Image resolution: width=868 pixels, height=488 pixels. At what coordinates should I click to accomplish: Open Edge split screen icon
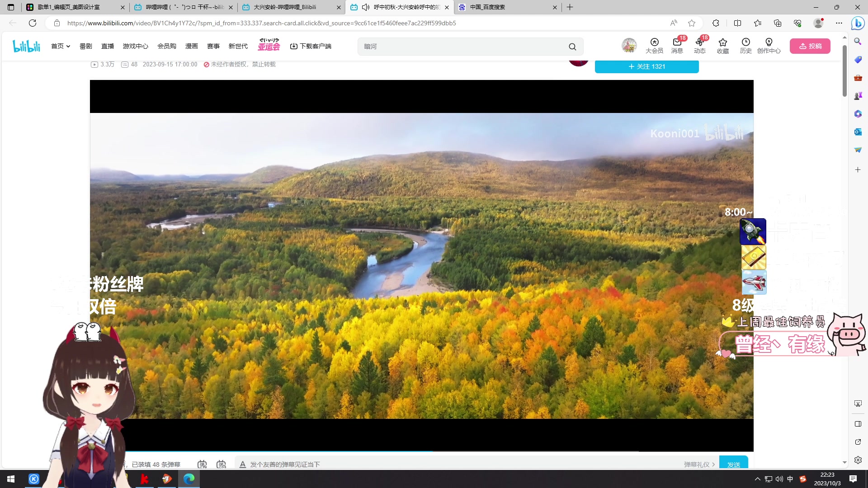pyautogui.click(x=737, y=23)
